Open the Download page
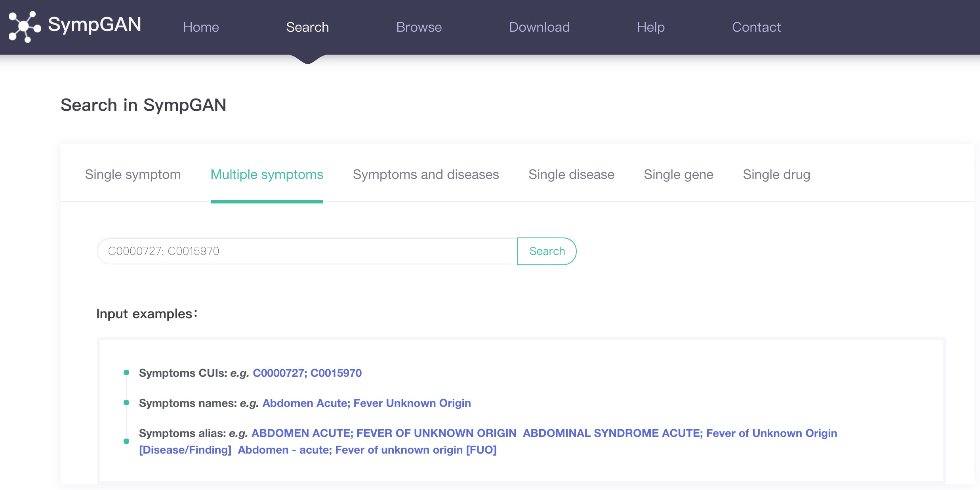The width and height of the screenshot is (980, 490). pos(539,27)
